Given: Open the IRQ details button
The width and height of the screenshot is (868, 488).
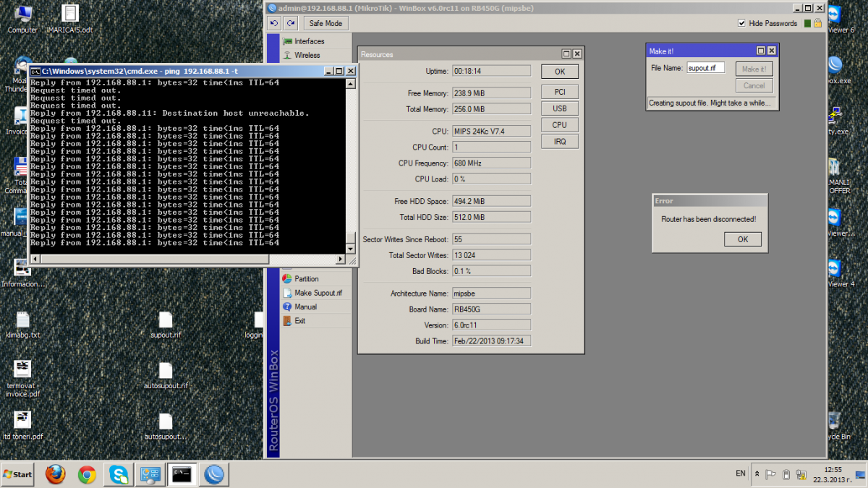Looking at the screenshot, I should pos(559,141).
